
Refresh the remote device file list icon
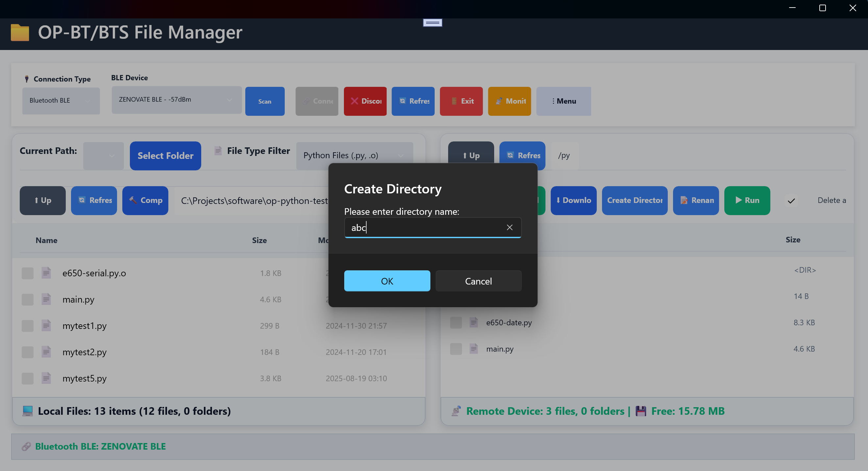click(x=511, y=155)
